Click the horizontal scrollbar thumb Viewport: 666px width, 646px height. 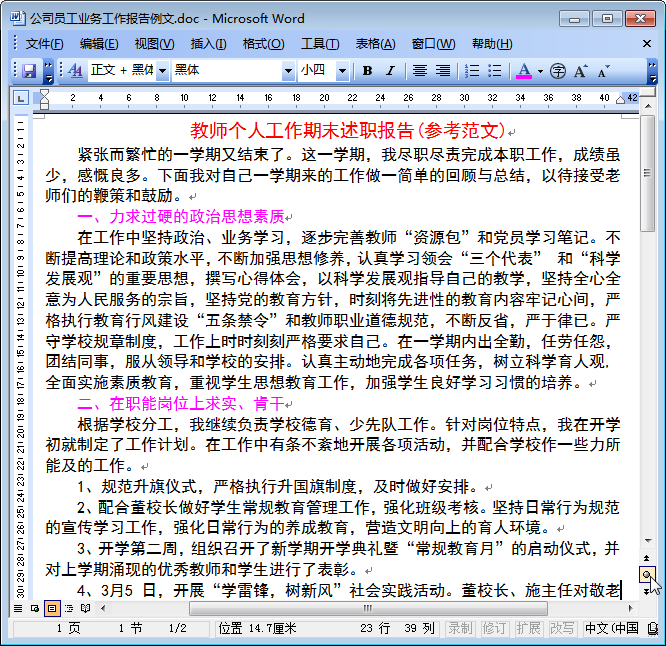368,609
